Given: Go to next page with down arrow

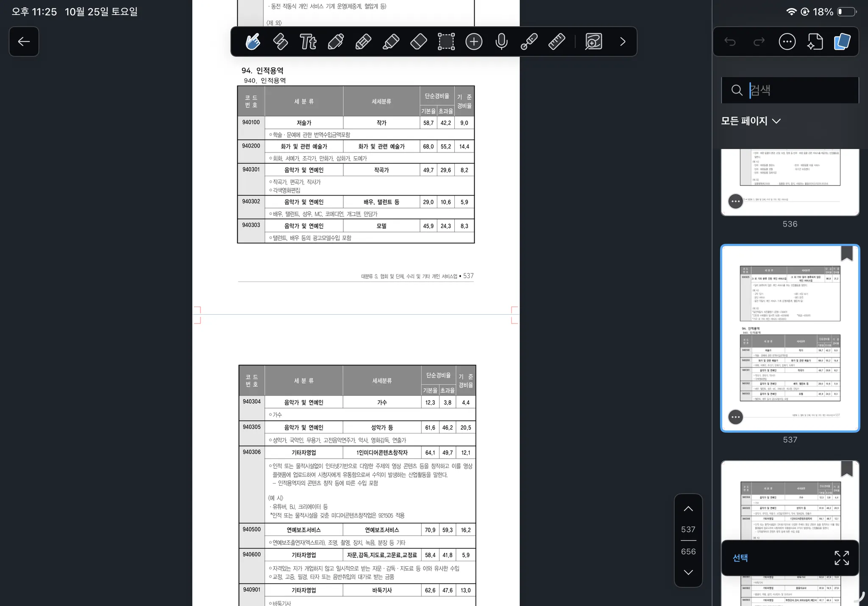Looking at the screenshot, I should click(688, 572).
